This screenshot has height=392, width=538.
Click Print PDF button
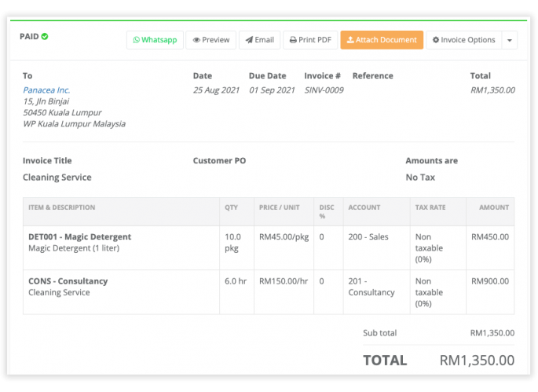tap(310, 40)
